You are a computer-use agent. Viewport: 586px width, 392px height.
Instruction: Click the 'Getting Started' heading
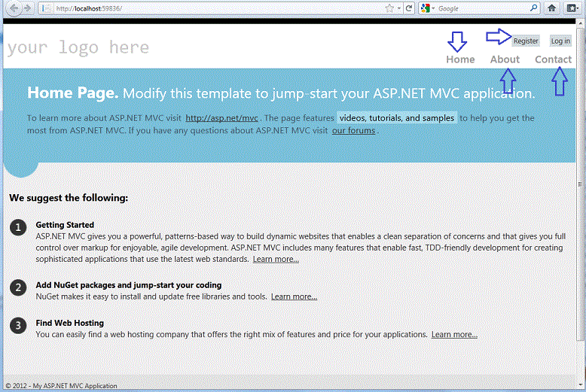65,225
